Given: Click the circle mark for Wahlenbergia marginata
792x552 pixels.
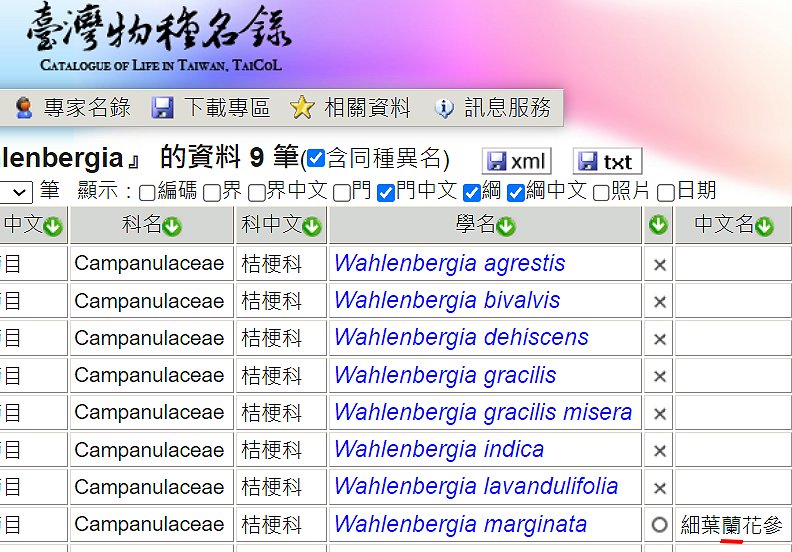Looking at the screenshot, I should pyautogui.click(x=659, y=525).
